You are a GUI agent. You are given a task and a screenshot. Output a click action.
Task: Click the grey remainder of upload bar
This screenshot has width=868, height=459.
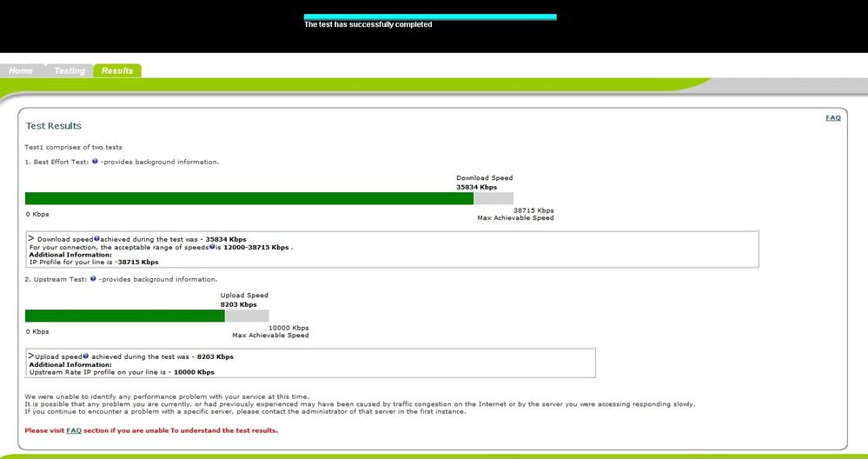tap(247, 316)
